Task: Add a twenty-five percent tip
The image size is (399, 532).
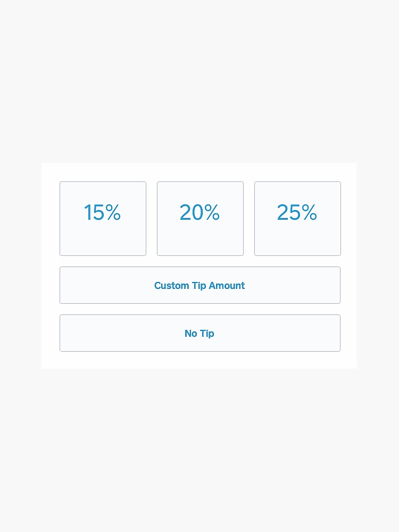Action: [x=297, y=218]
